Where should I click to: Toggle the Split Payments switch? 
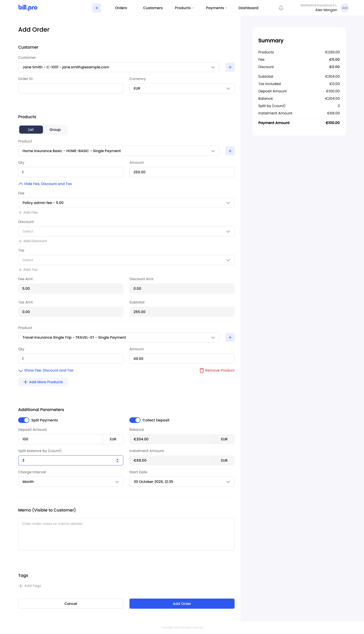[x=24, y=420]
